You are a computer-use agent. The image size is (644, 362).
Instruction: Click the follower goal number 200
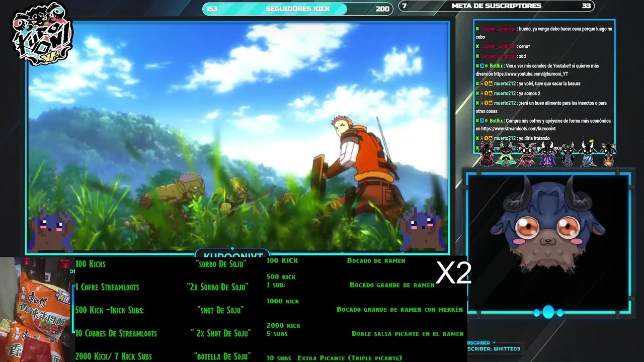382,9
